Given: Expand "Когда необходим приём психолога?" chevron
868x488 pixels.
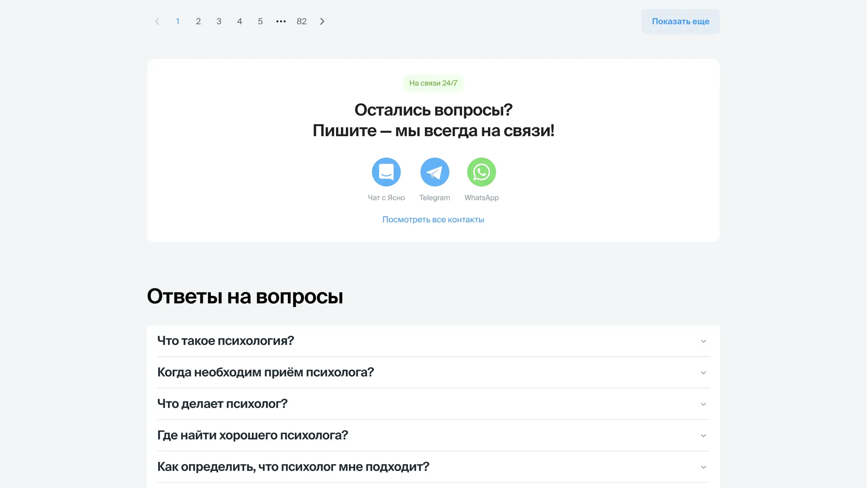Looking at the screenshot, I should coord(703,373).
